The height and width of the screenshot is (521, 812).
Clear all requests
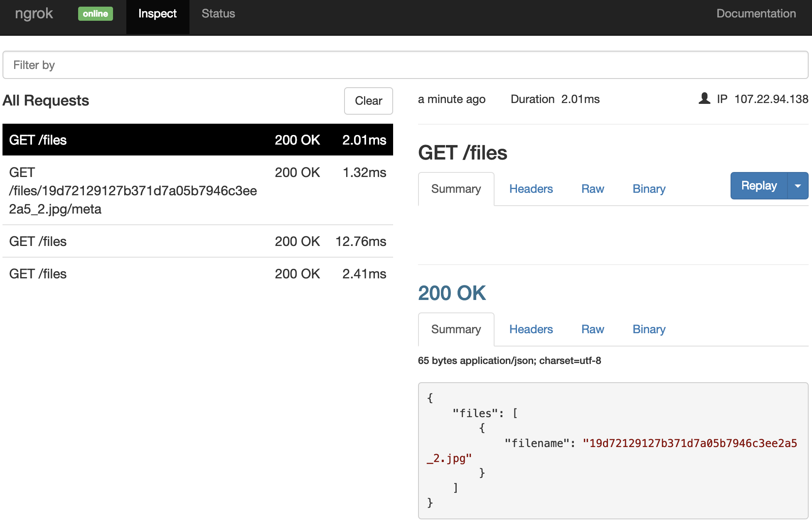368,101
